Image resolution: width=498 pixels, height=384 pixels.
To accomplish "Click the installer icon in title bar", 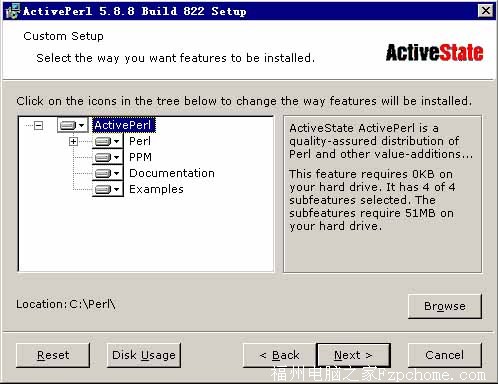I will [x=13, y=11].
